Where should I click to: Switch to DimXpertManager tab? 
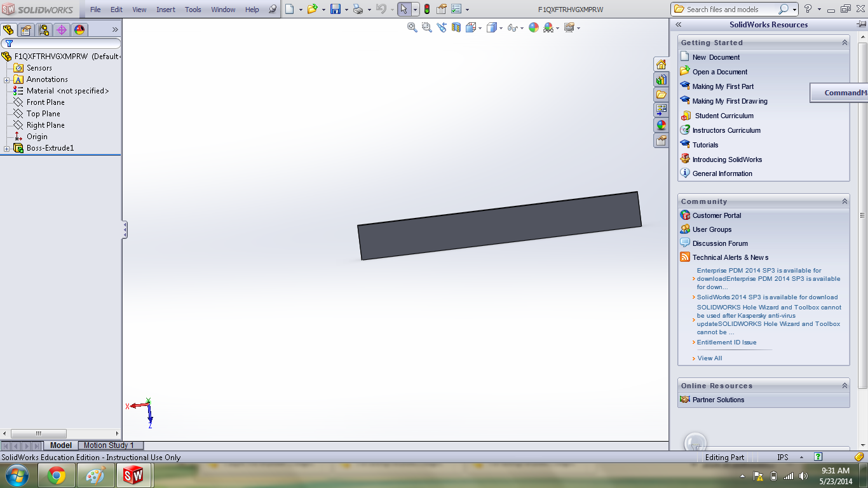tap(62, 30)
